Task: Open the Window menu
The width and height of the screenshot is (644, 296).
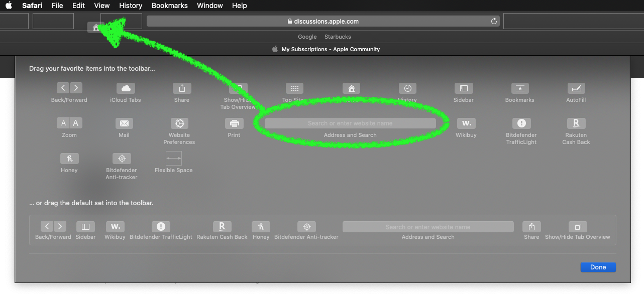Action: [x=210, y=6]
